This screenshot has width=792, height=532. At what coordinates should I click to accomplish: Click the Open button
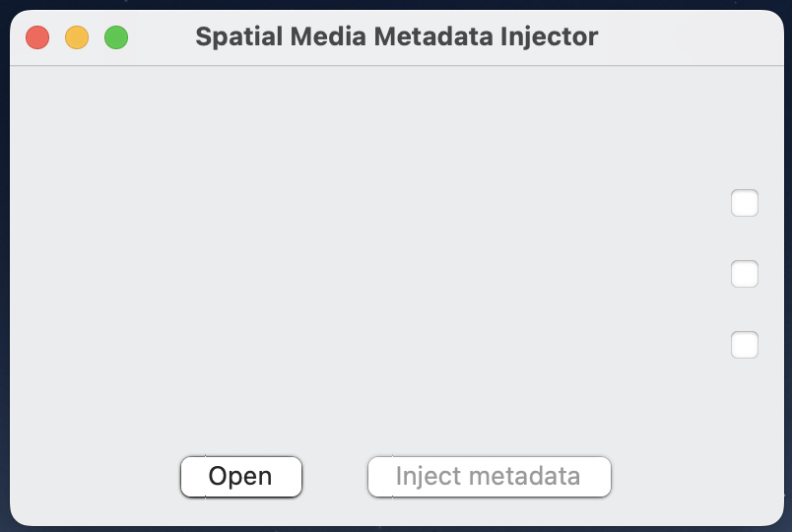[241, 477]
